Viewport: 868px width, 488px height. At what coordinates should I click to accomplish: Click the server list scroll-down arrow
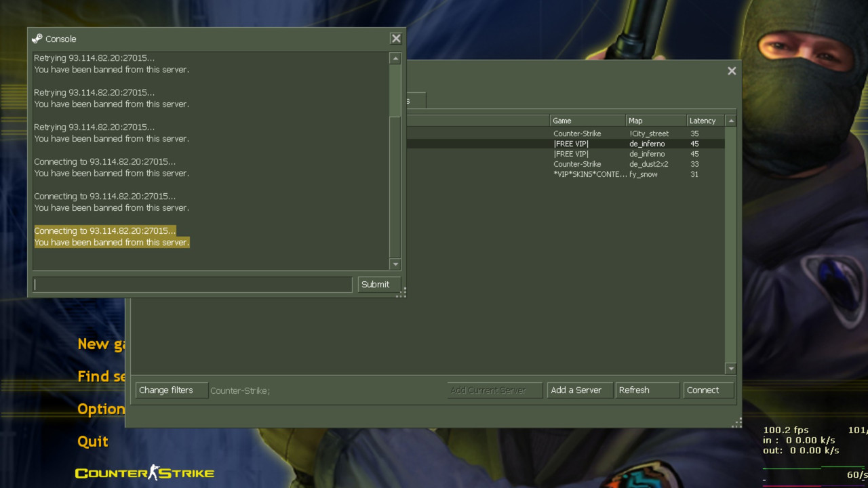pos(730,369)
